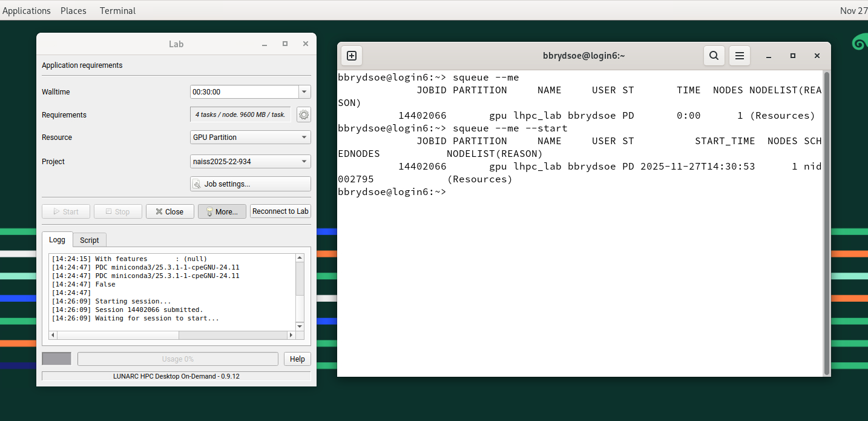Click the requirements gear settings icon

point(303,114)
